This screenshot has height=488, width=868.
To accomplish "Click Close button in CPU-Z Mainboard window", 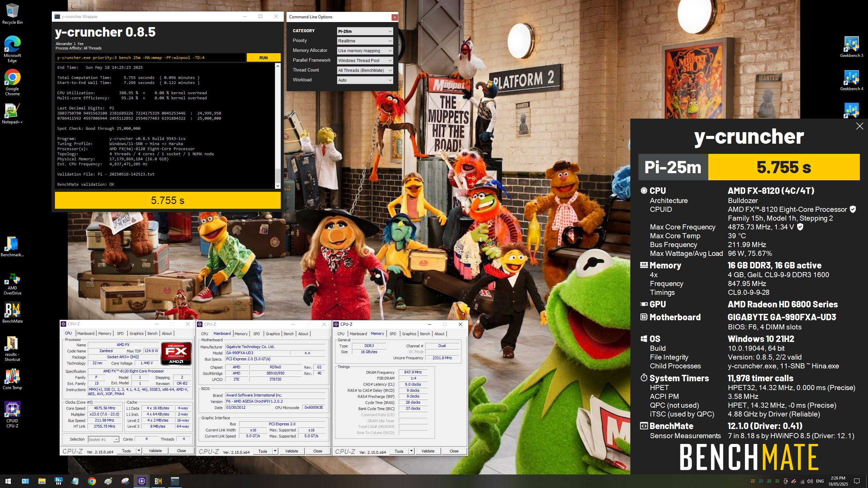I will pyautogui.click(x=318, y=451).
